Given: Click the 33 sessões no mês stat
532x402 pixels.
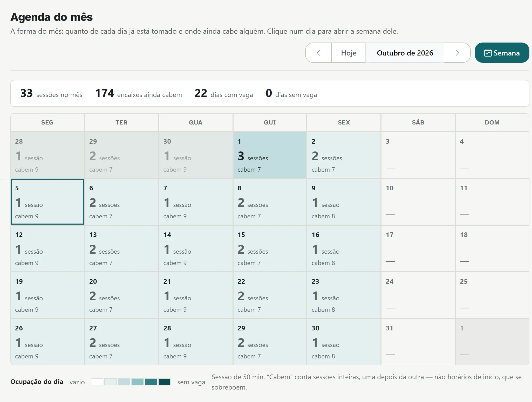Looking at the screenshot, I should click(x=51, y=93).
